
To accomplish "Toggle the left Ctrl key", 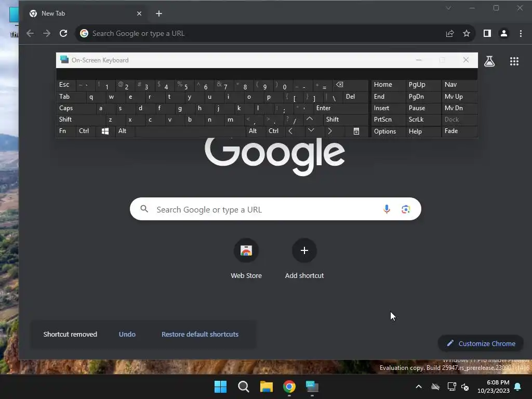I will pyautogui.click(x=86, y=131).
